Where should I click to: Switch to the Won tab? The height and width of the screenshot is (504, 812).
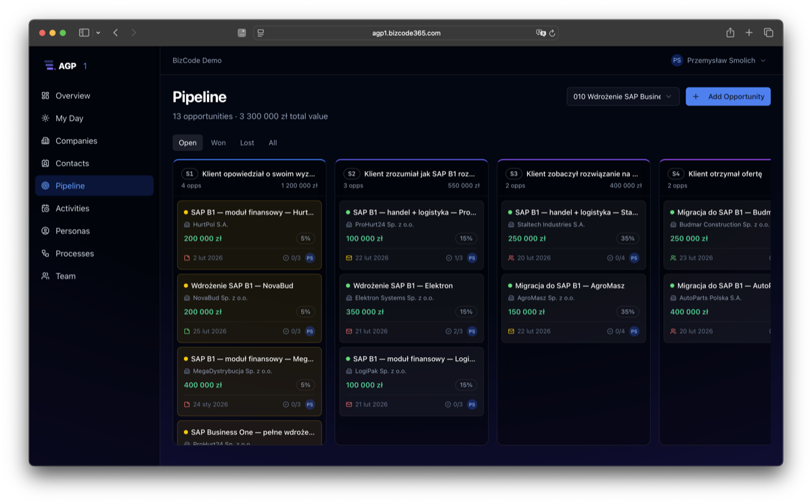(218, 143)
